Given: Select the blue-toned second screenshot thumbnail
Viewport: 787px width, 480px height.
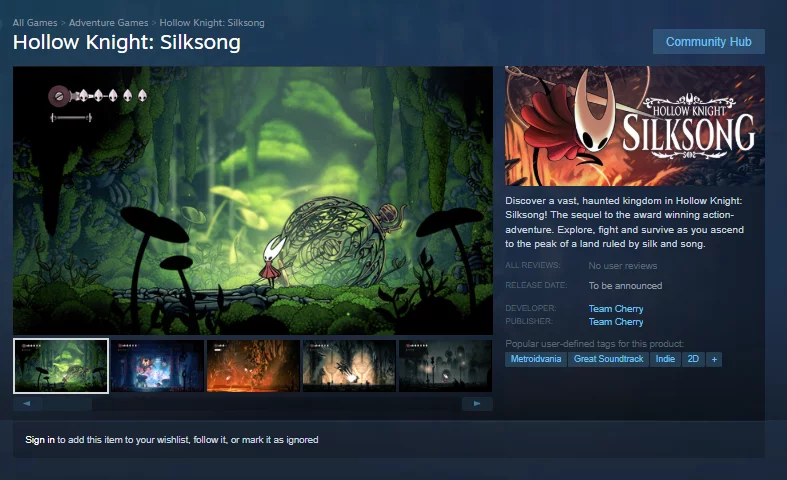Looking at the screenshot, I should [157, 366].
